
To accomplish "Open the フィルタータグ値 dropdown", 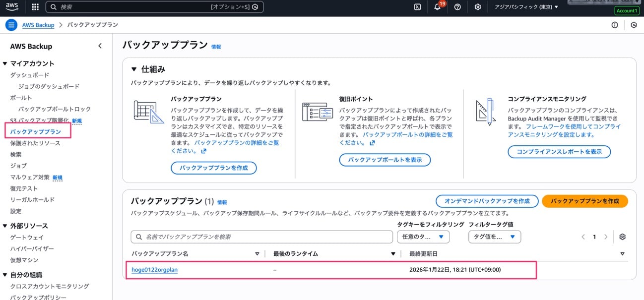I will point(495,237).
